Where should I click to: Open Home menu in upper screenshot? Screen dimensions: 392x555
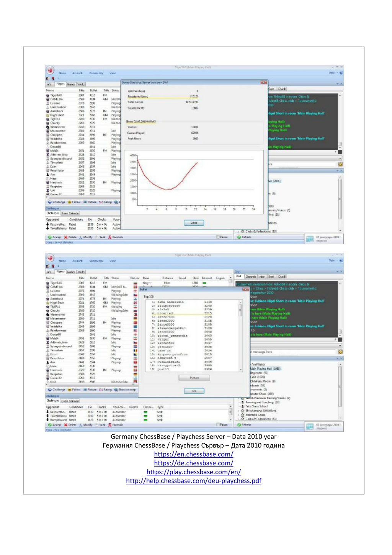point(62,73)
